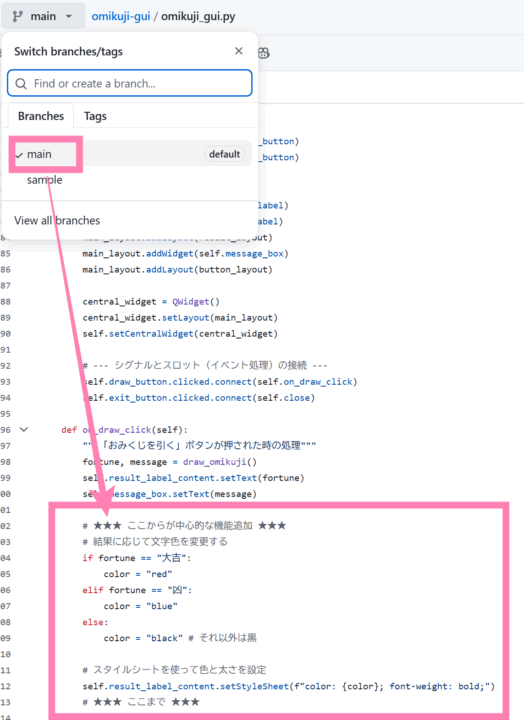Screen dimensions: 524x720
Task: Click the setStyleSheet font-weight bold line
Action: coord(288,686)
